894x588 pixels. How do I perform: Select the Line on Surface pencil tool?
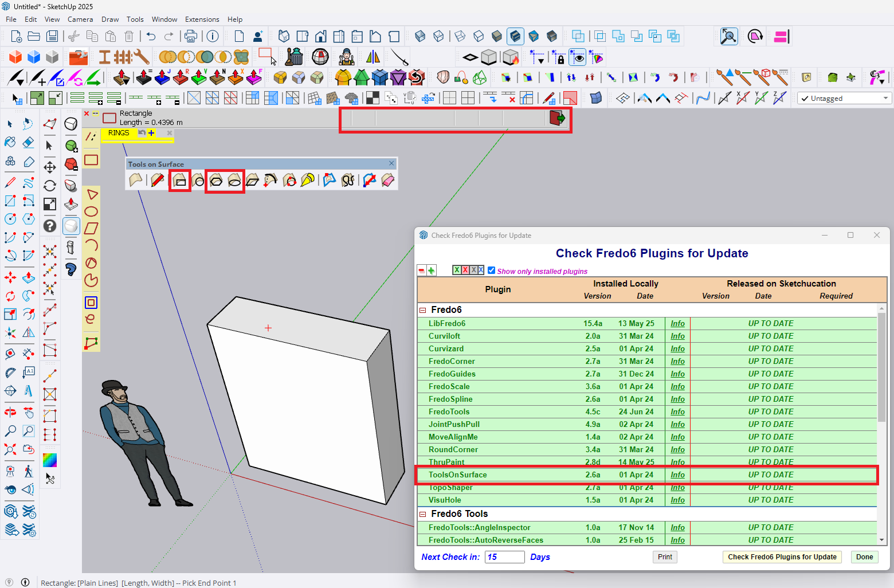158,181
